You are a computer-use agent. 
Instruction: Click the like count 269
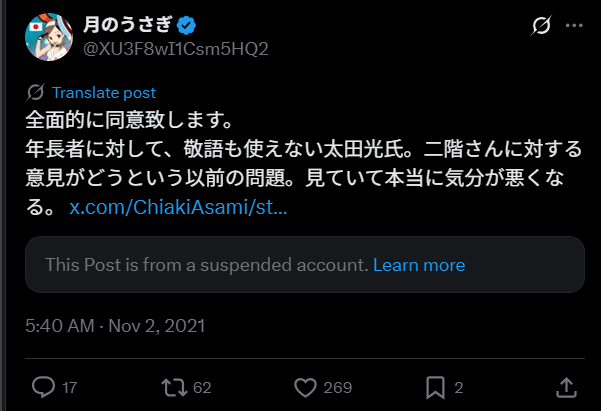click(338, 387)
